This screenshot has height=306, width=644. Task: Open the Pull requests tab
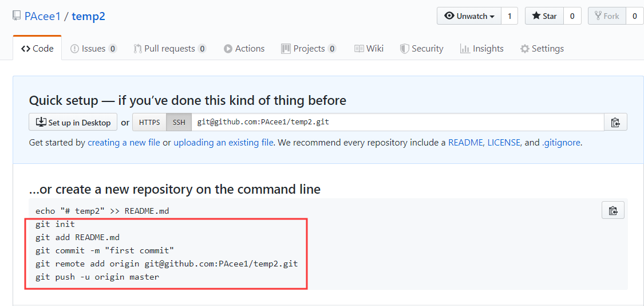(169, 49)
